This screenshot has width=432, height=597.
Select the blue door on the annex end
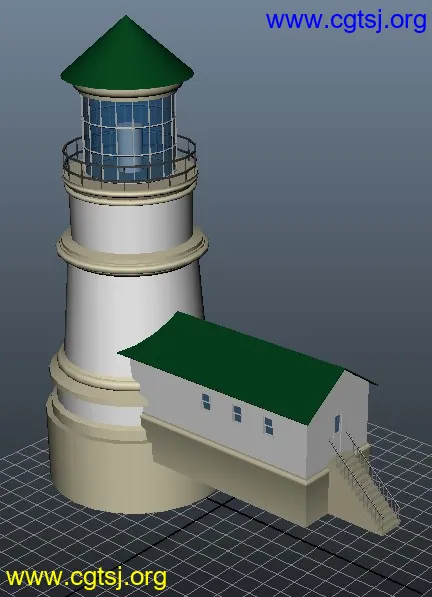[x=337, y=424]
